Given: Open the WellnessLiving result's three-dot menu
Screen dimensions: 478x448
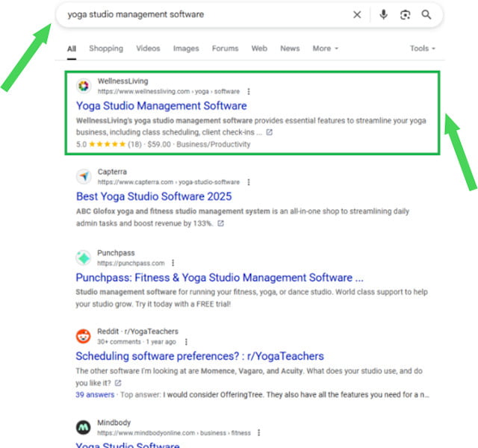Looking at the screenshot, I should [x=249, y=91].
